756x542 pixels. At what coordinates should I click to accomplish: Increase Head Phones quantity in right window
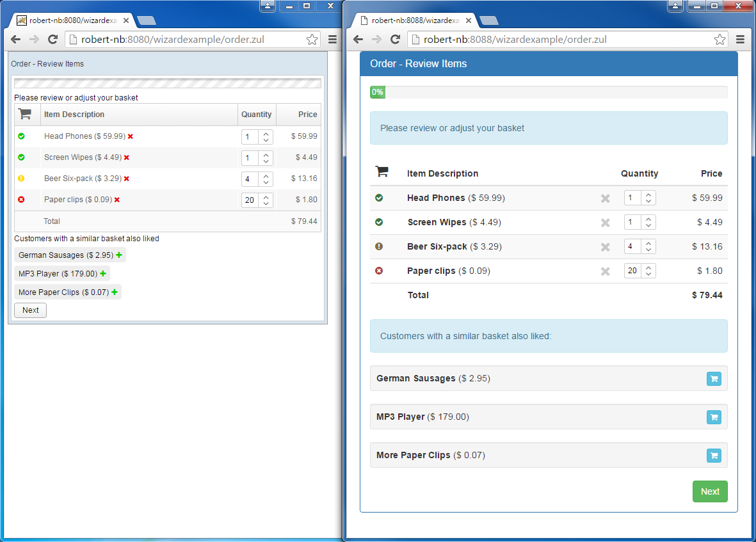click(648, 195)
